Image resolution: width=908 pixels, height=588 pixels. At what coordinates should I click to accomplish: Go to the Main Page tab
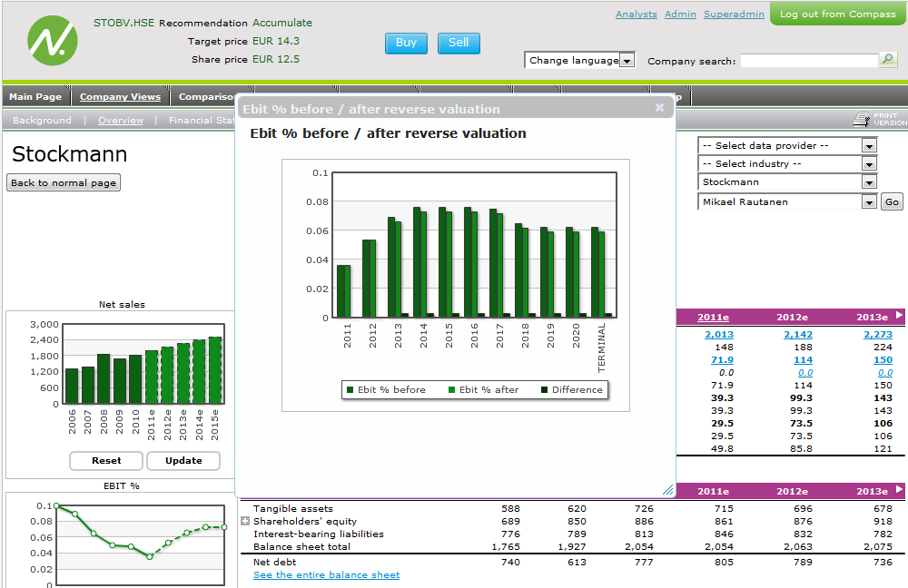(x=35, y=97)
